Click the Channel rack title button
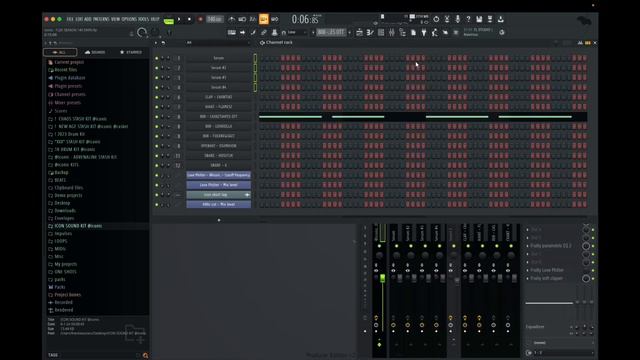Viewport: 640px width, 360px height. pyautogui.click(x=279, y=42)
